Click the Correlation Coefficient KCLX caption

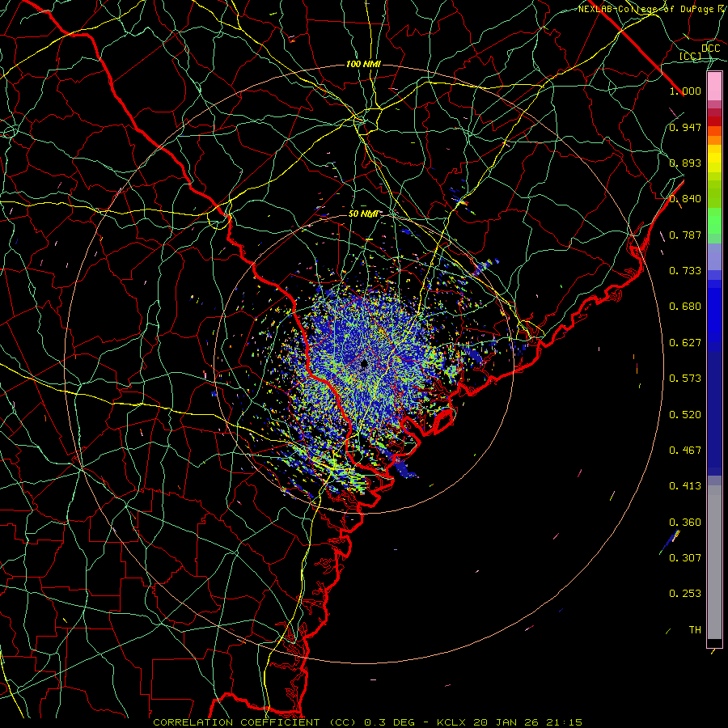pyautogui.click(x=368, y=722)
